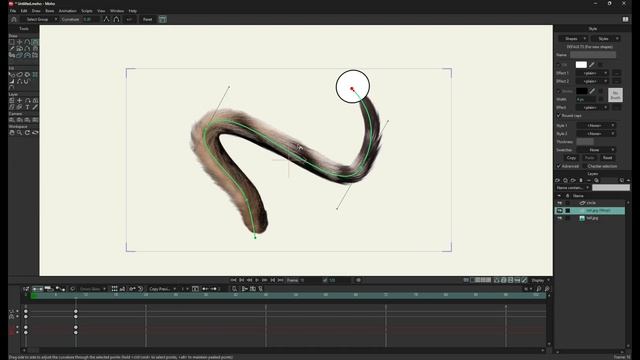Click the Paste button in Style panel
Image resolution: width=640 pixels, height=360 pixels.
[589, 158]
